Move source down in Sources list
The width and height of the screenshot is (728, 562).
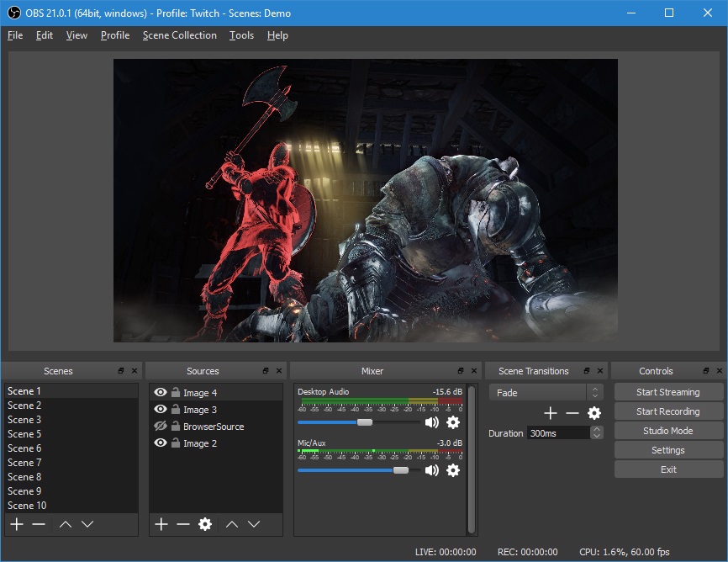(x=254, y=524)
